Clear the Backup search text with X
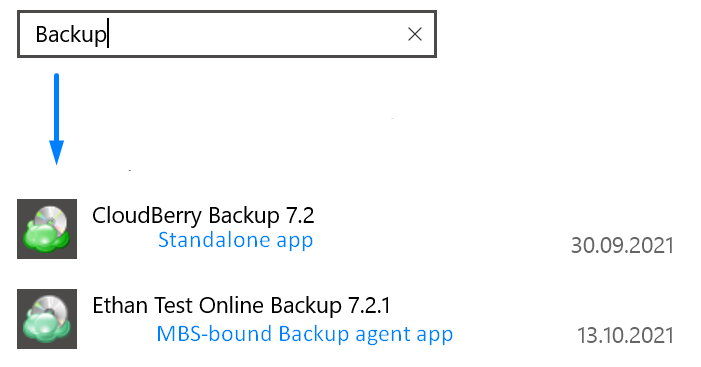The image size is (701, 367). (415, 34)
